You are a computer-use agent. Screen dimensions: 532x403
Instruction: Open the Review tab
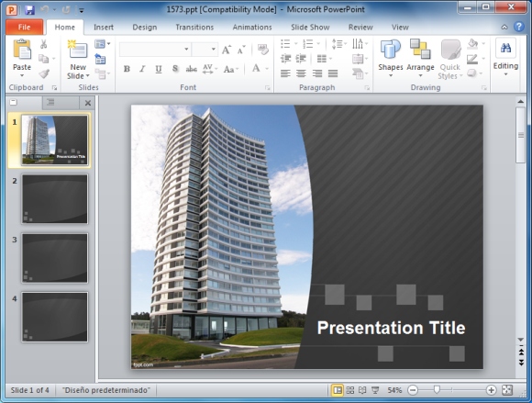pos(360,28)
